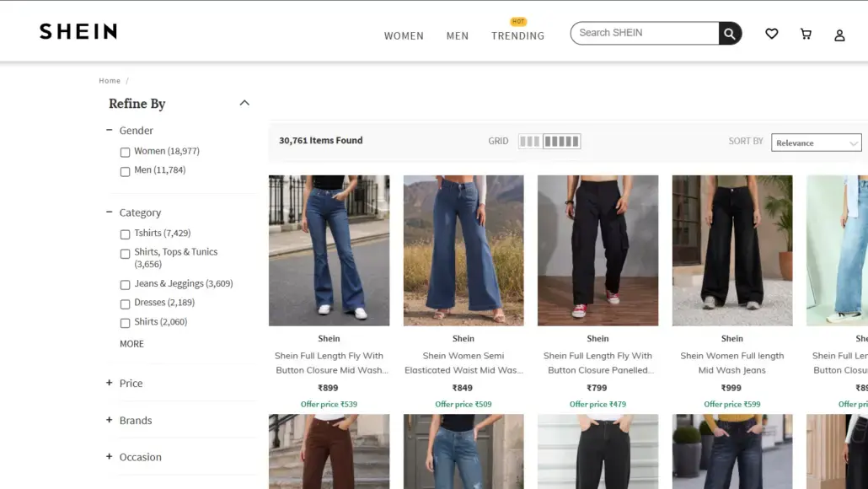Open 'Shein Women Full length Mid Wash Jeans'
The image size is (868, 489).
coord(731,363)
